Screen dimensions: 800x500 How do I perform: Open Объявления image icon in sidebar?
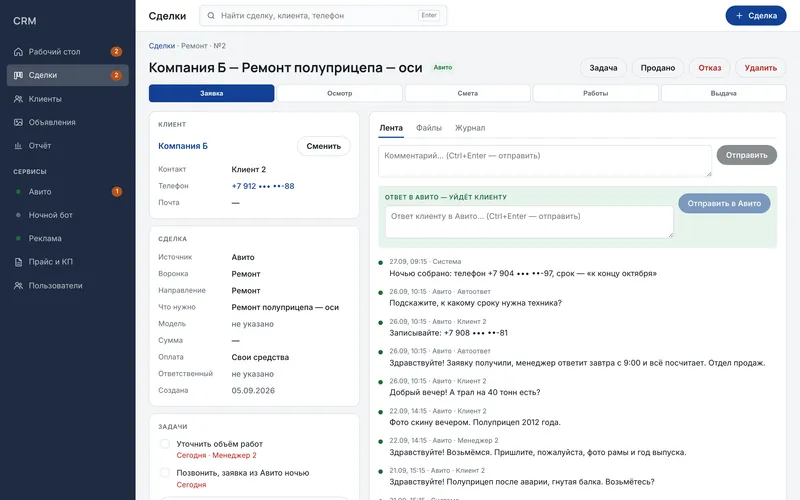coord(18,122)
